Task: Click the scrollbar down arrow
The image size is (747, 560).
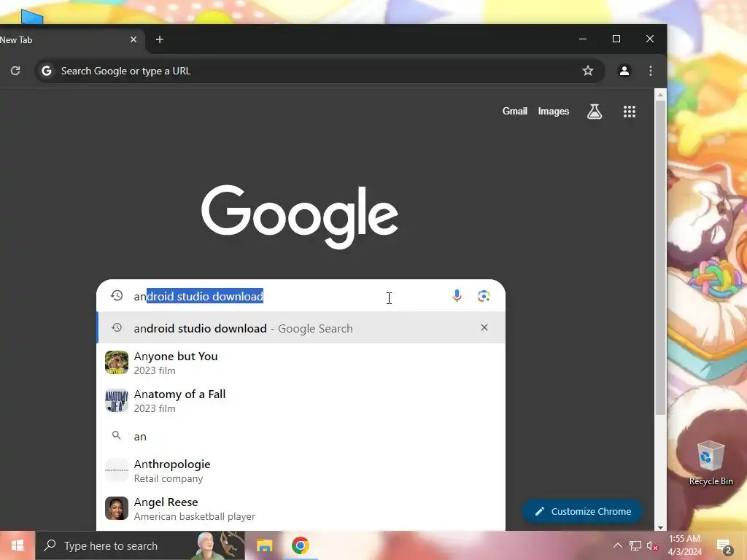Action: click(x=660, y=527)
